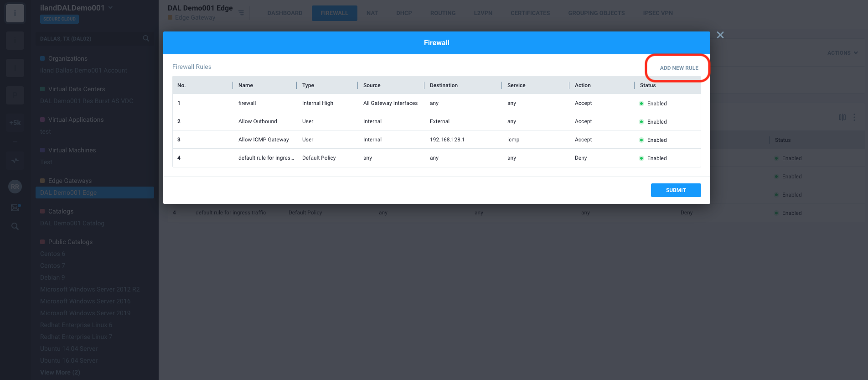
Task: Click ADD NEW RULE button
Action: point(679,68)
